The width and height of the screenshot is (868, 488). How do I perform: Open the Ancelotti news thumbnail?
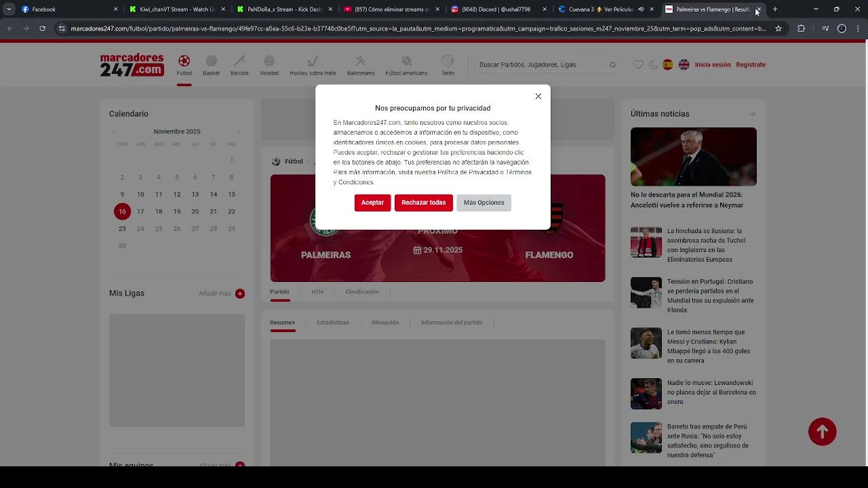[694, 157]
